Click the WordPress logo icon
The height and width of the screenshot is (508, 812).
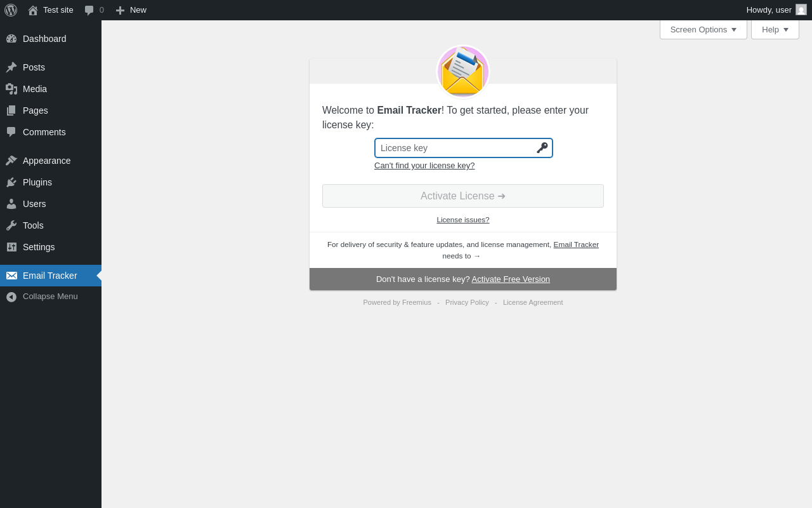11,10
